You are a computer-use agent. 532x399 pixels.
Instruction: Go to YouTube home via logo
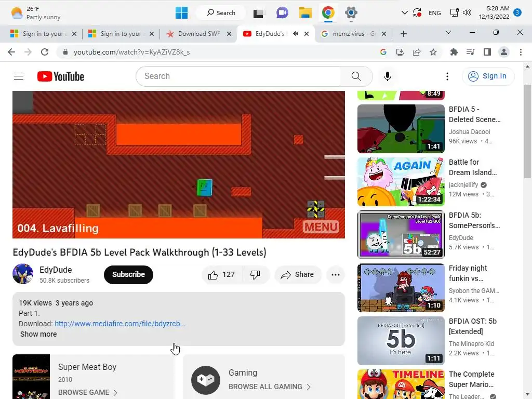[x=61, y=76]
